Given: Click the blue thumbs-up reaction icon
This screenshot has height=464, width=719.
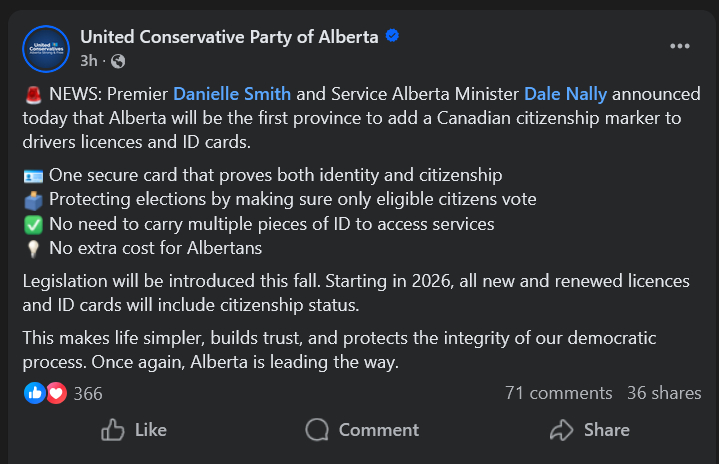Looking at the screenshot, I should pyautogui.click(x=35, y=393).
